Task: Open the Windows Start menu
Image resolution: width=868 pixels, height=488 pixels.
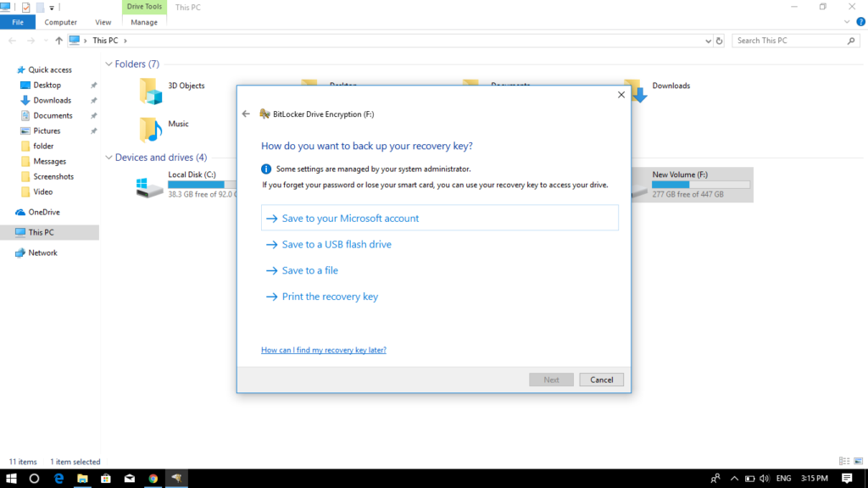Action: click(x=11, y=479)
